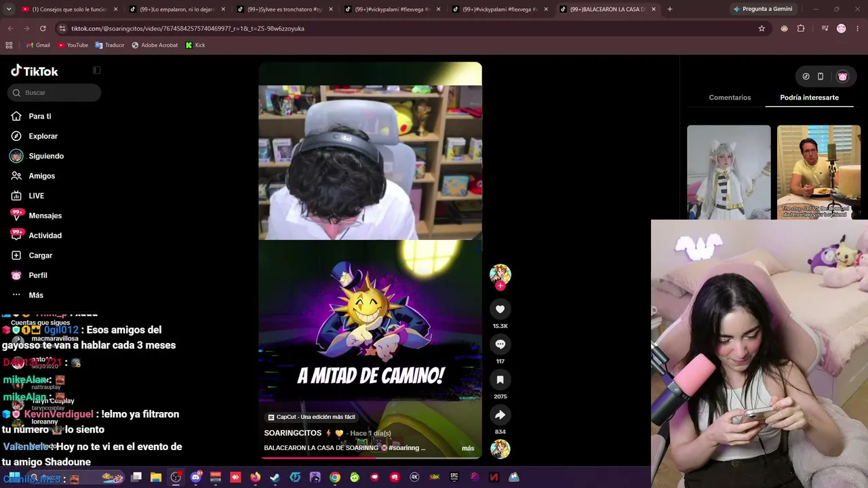Launch Epic Games from the taskbar
Viewport: 868px width, 488px height.
tap(454, 477)
